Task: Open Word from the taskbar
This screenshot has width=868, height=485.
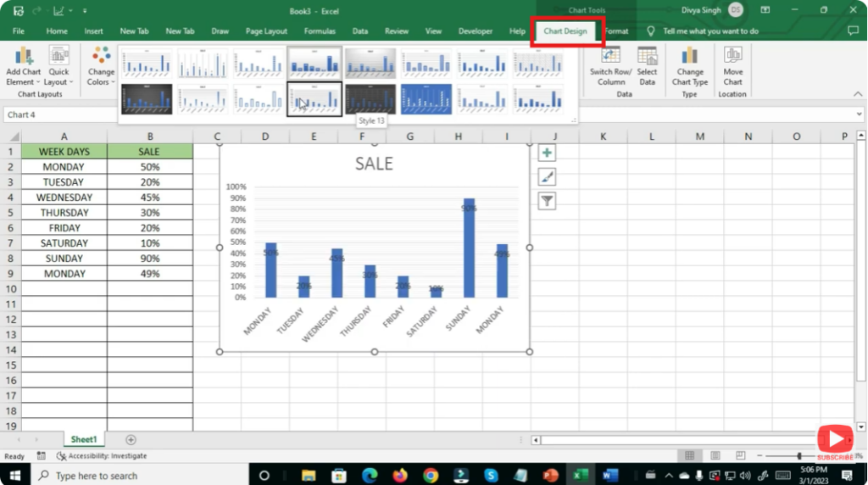Action: tap(610, 476)
